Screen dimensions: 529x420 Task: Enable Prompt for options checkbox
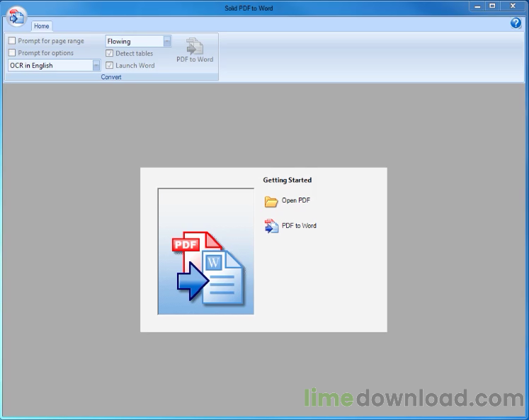pyautogui.click(x=12, y=52)
